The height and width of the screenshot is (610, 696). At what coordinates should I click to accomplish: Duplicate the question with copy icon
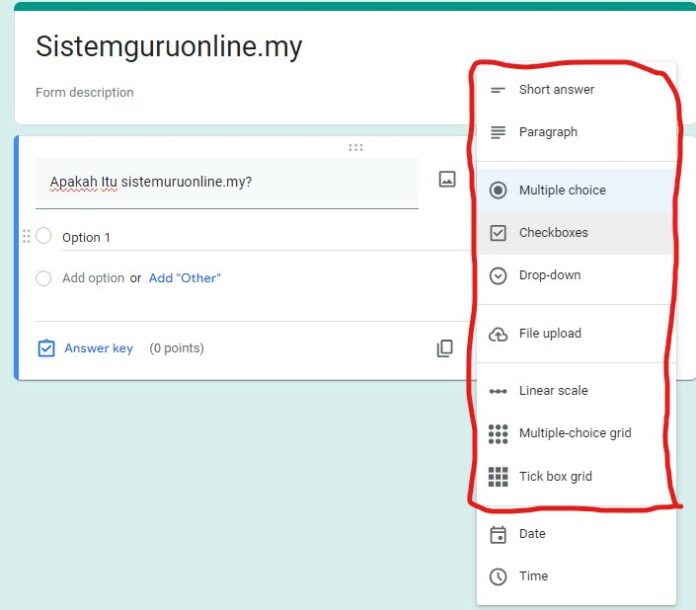[445, 349]
